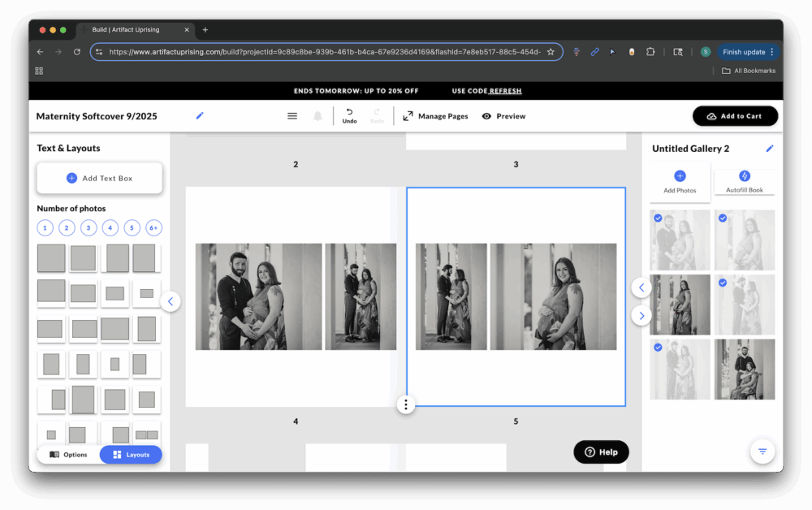Edit the project name pencil icon

tap(200, 115)
